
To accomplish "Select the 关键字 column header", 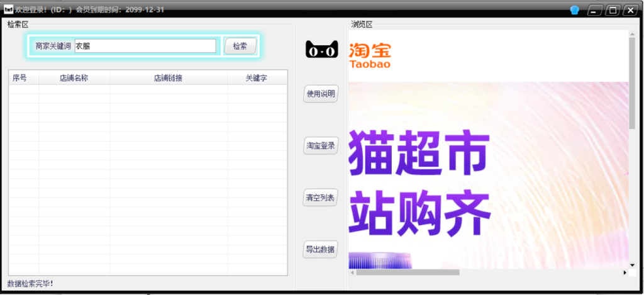I will [256, 78].
